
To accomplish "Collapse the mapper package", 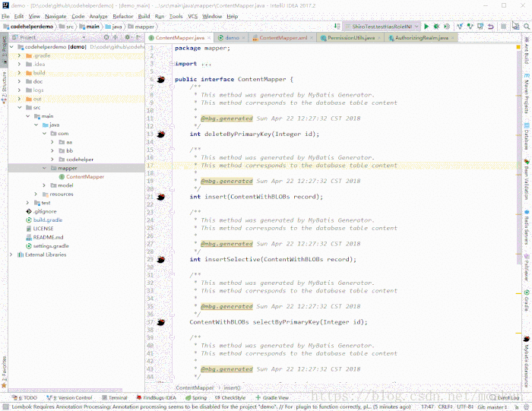I will click(x=44, y=168).
